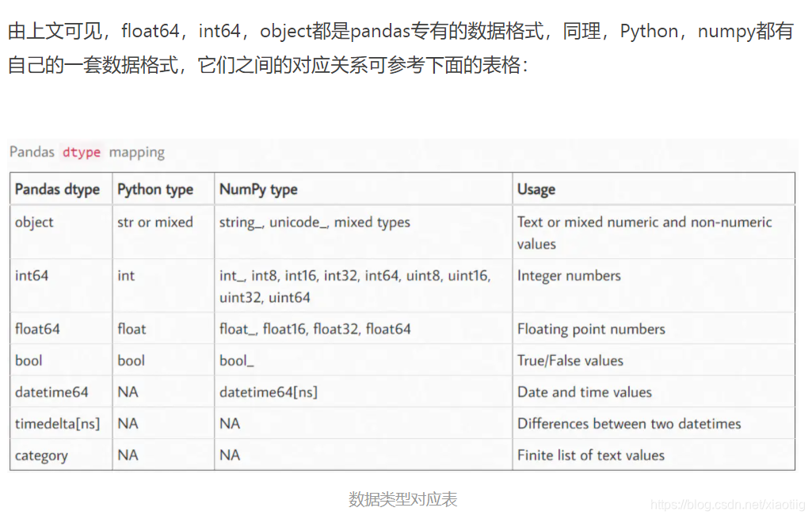Click 'float_, float16, float32, float64' cell

point(364,328)
